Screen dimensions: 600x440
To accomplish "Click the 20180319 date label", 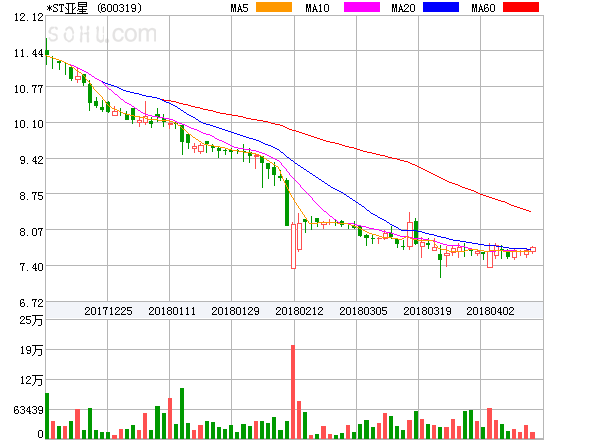I will pyautogui.click(x=427, y=311).
